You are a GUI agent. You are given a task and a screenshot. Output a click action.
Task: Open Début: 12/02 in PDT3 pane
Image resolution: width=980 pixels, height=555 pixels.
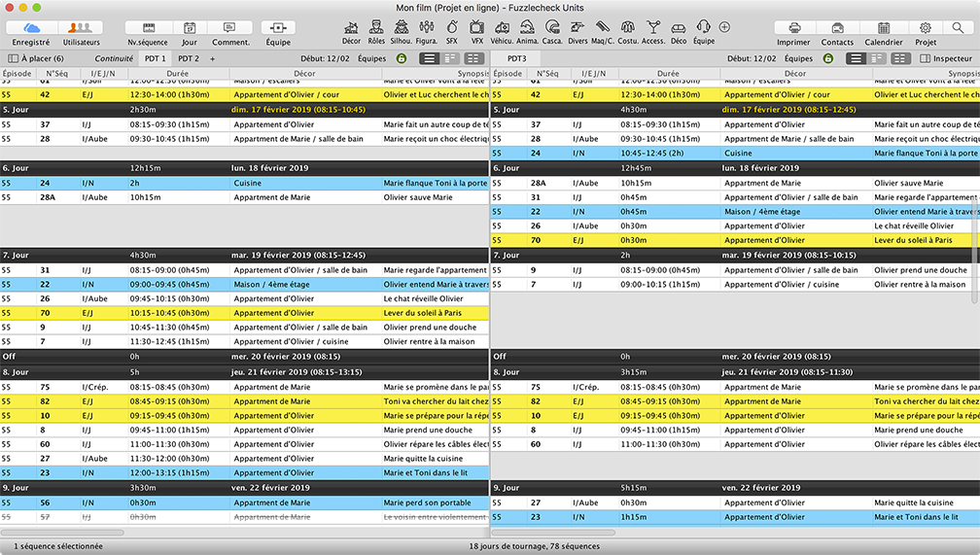[752, 58]
